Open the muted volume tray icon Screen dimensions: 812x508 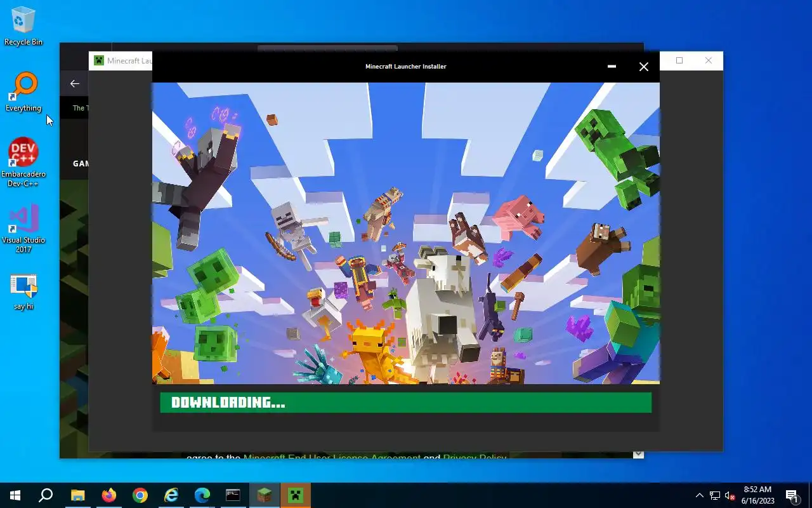[730, 495]
